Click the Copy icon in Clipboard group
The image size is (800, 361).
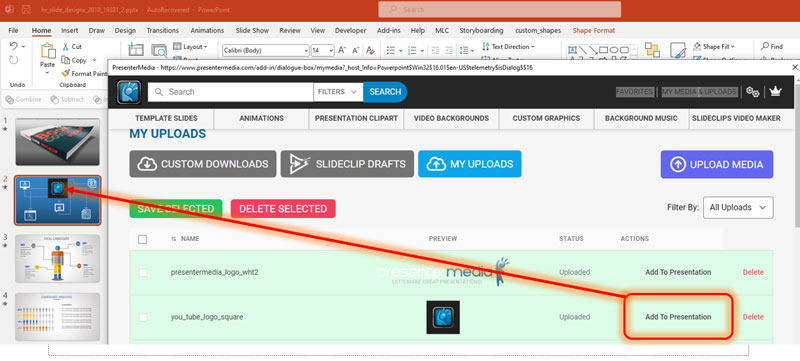(65, 60)
